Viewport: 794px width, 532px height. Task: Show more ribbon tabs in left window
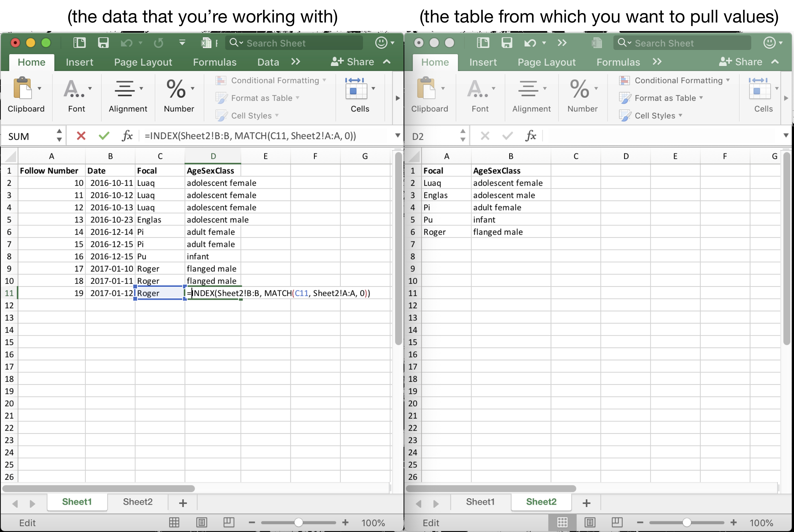pyautogui.click(x=296, y=61)
